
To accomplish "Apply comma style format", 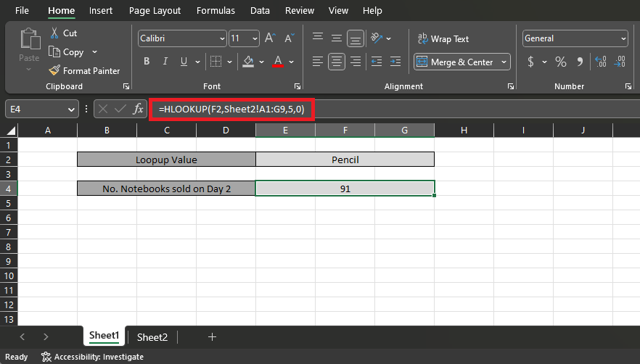I will click(580, 62).
